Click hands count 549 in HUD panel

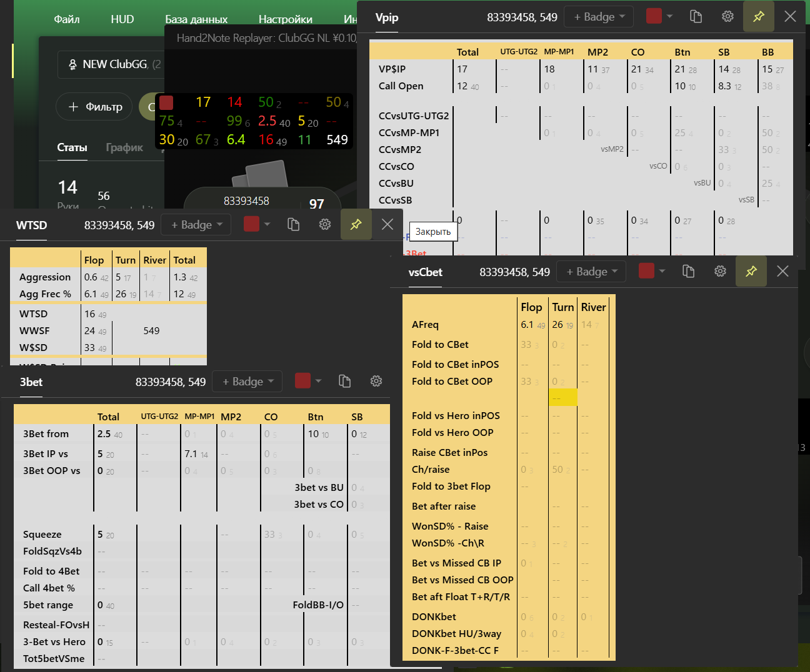tap(337, 140)
